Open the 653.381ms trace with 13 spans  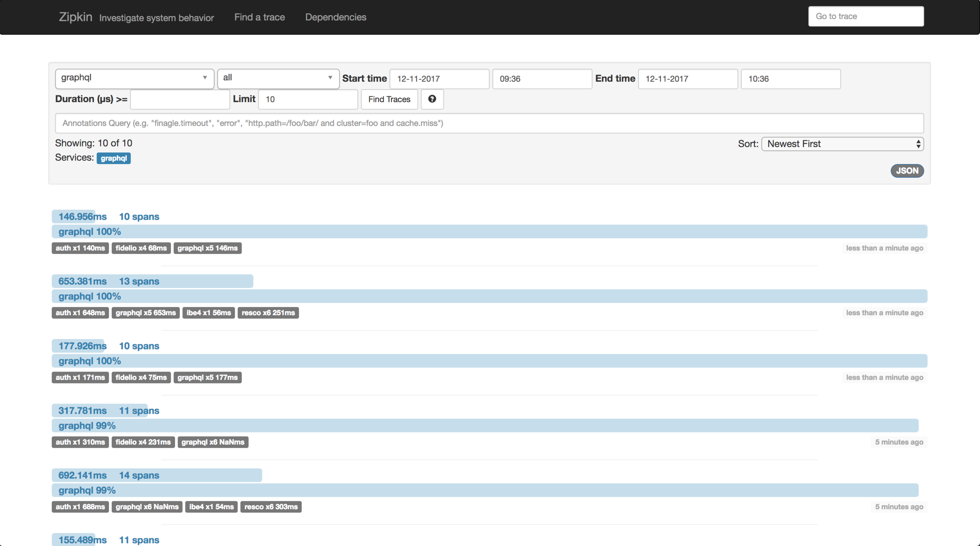pos(152,281)
